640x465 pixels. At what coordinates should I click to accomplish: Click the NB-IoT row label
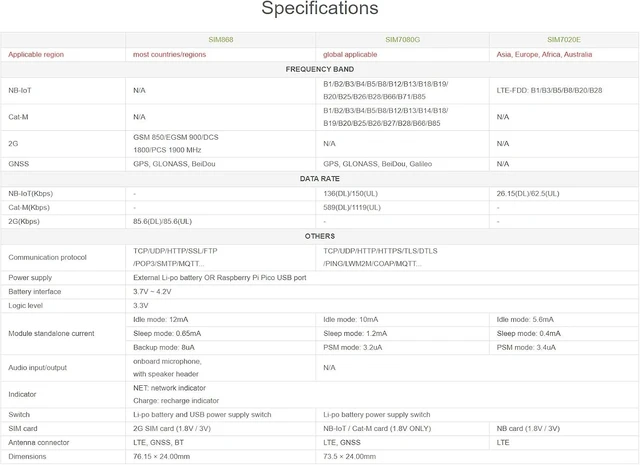20,90
